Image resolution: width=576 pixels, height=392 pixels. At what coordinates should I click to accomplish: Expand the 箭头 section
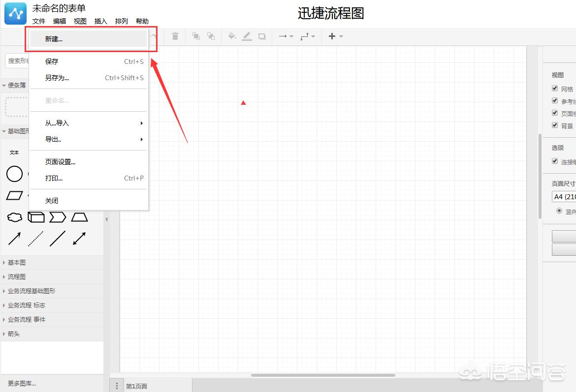52,334
